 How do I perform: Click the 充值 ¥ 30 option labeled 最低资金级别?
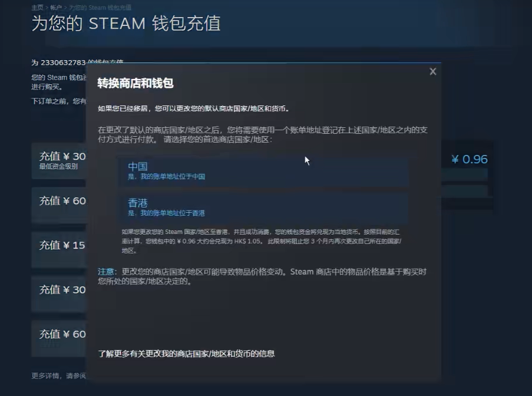coord(59,160)
